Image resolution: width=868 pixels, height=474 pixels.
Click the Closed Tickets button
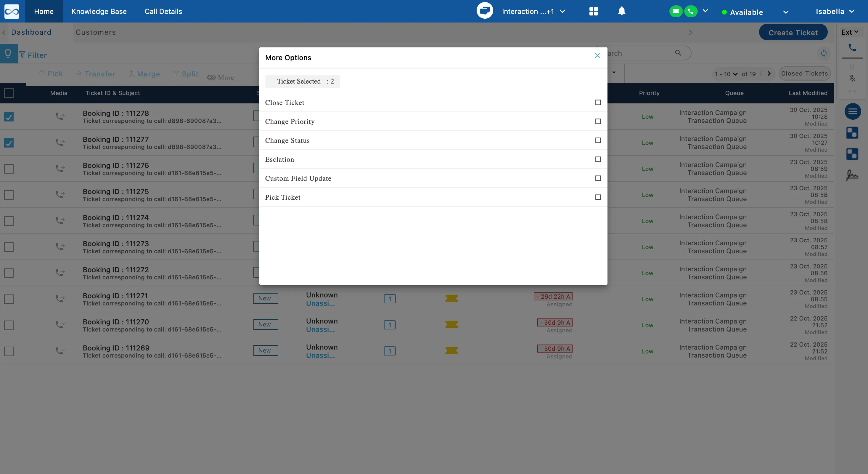pyautogui.click(x=804, y=73)
